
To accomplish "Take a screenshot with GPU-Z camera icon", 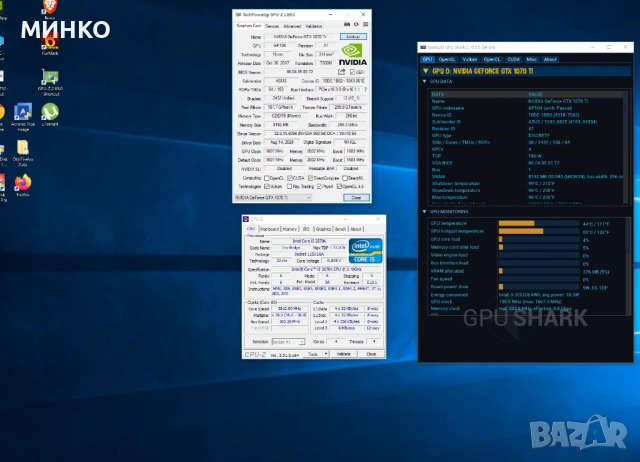I will tap(347, 24).
